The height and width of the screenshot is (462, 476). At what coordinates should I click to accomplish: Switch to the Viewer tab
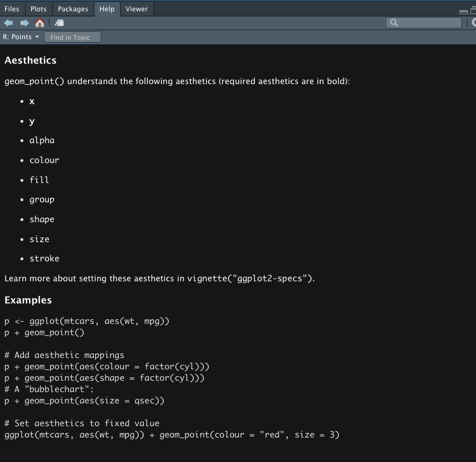coord(136,9)
